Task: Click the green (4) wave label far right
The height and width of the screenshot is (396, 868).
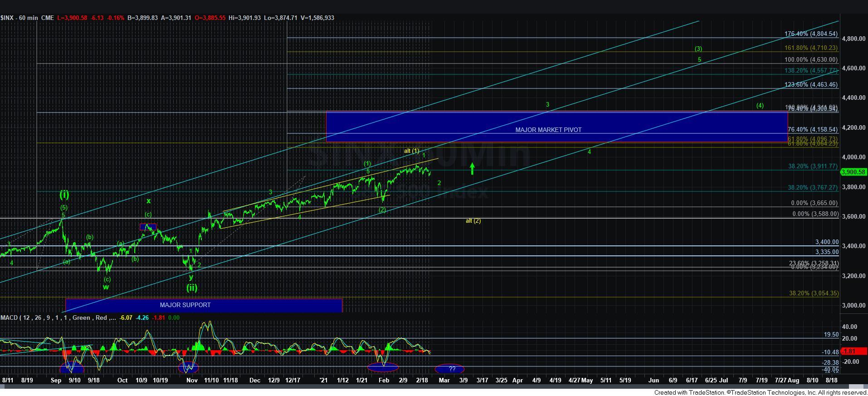Action: click(760, 105)
